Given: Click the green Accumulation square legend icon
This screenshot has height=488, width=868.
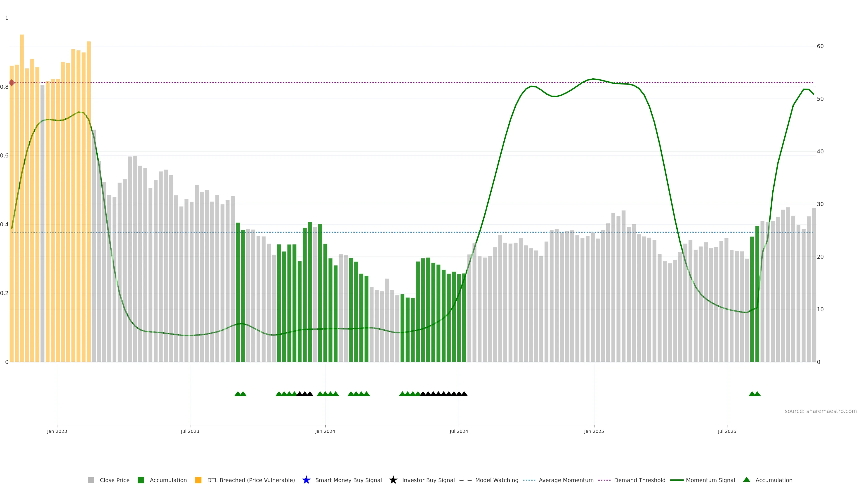Looking at the screenshot, I should pos(141,480).
